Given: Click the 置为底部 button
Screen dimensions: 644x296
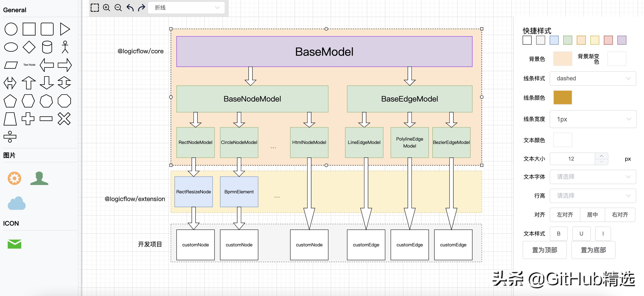Looking at the screenshot, I should (593, 250).
